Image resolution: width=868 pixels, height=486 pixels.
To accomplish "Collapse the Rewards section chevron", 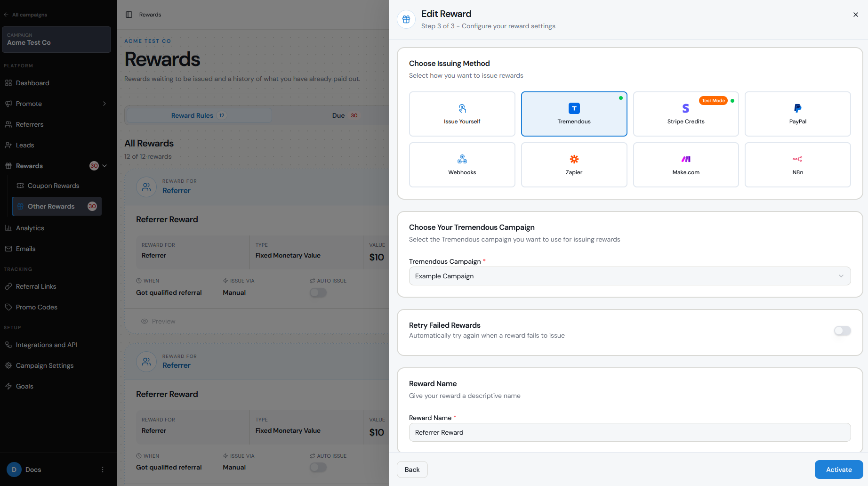I will (104, 166).
